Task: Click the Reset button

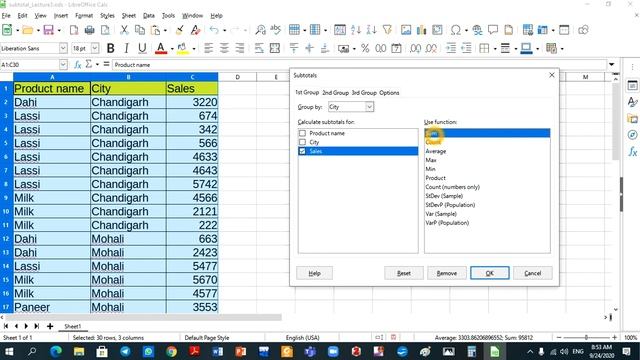Action: 404,273
